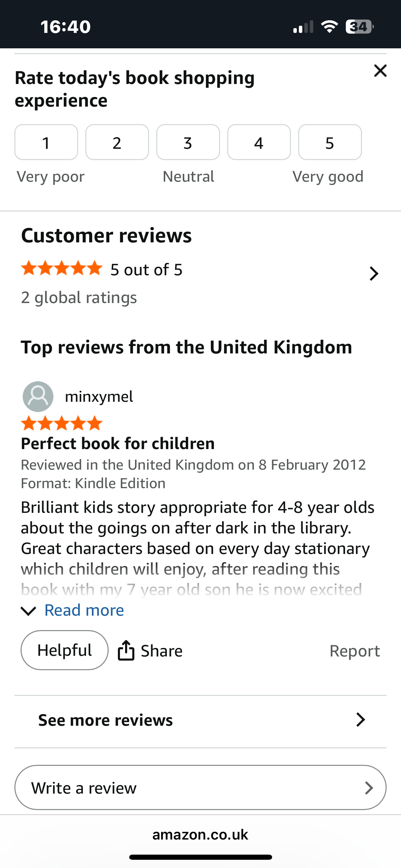Open minxymel's profile avatar
The height and width of the screenshot is (868, 401).
tap(38, 397)
